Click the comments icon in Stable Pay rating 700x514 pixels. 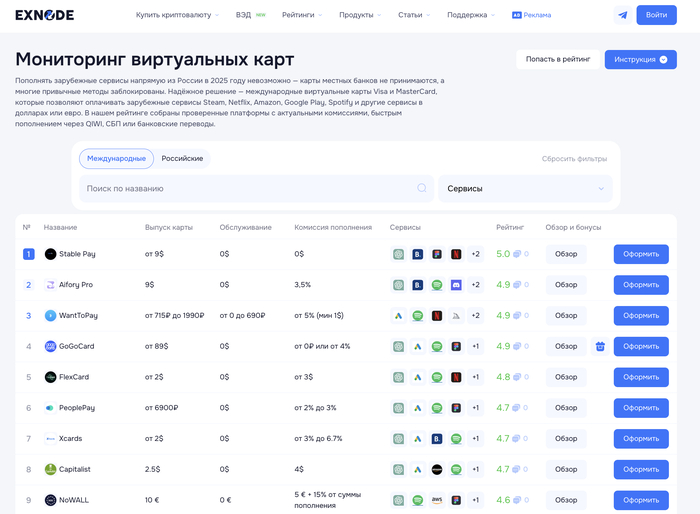coord(517,254)
